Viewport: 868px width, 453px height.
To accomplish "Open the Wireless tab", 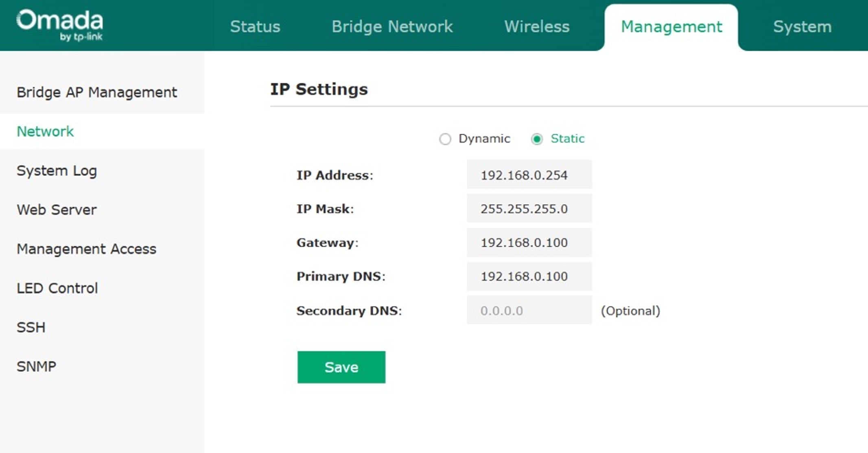I will 537,26.
